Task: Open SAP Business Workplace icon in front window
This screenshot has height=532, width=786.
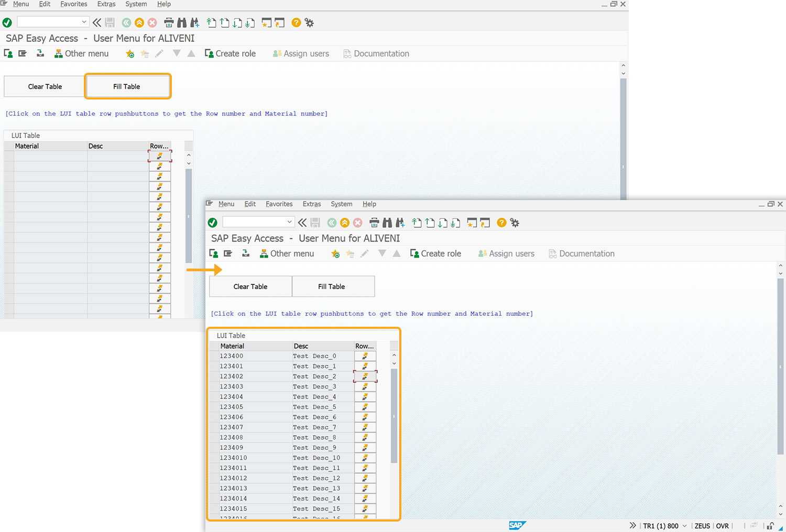Action: coord(246,253)
